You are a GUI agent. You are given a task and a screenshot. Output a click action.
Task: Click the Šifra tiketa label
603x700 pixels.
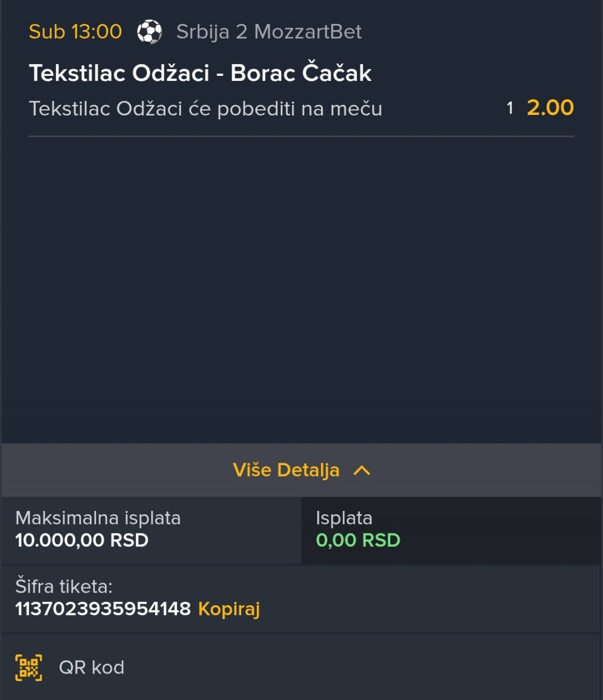point(63,586)
